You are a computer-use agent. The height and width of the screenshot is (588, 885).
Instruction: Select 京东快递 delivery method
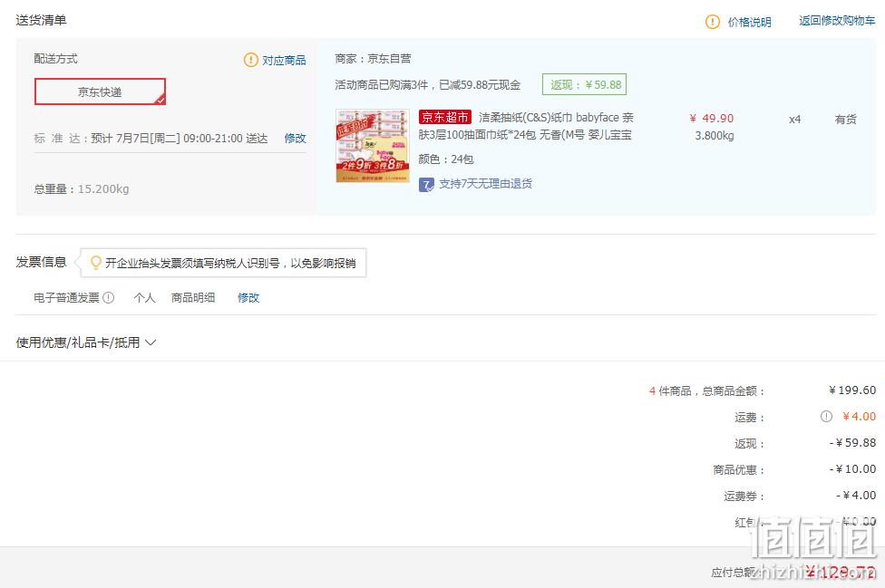tap(100, 92)
